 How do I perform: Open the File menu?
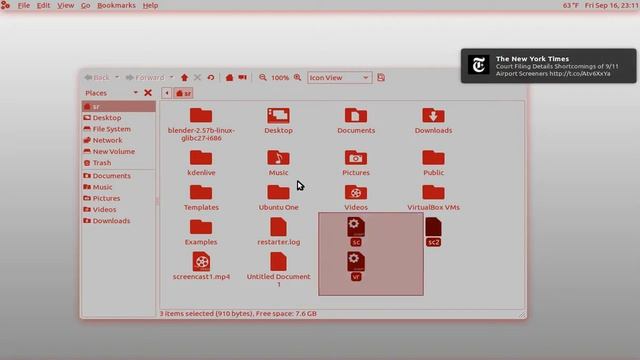tap(24, 5)
